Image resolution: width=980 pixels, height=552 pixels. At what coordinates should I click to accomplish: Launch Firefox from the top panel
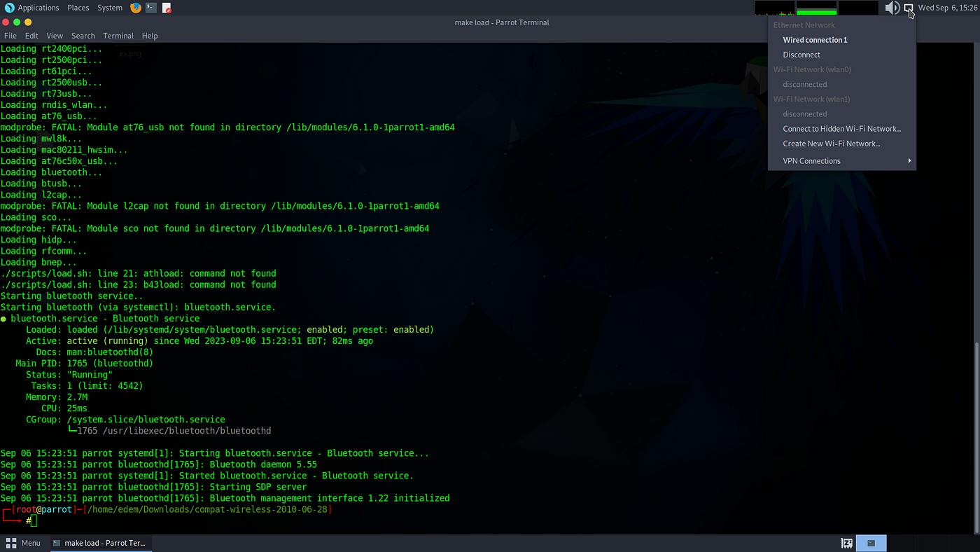136,8
